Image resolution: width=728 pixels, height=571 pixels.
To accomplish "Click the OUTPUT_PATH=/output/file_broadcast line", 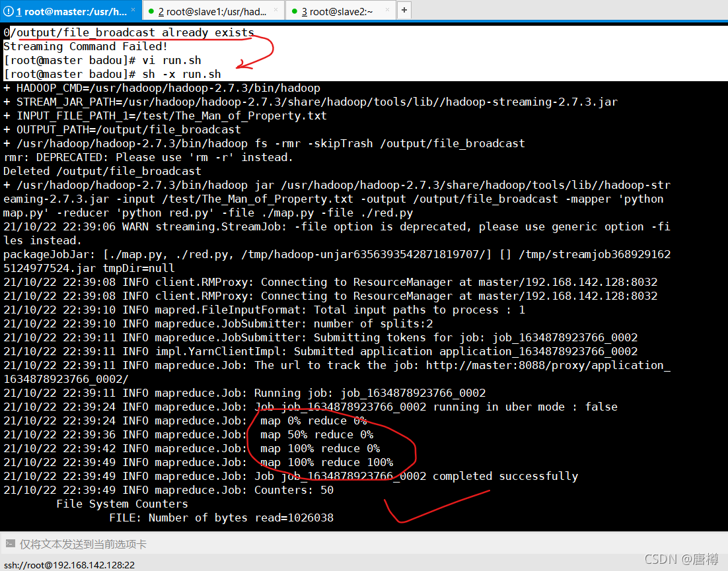I will 122,130.
